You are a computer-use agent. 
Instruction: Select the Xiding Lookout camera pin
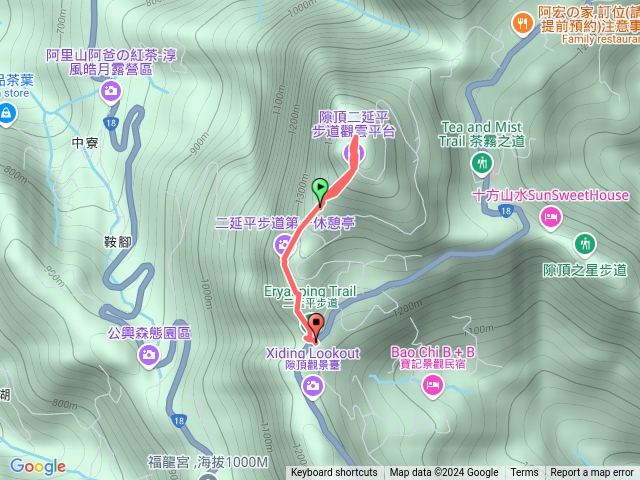313,387
